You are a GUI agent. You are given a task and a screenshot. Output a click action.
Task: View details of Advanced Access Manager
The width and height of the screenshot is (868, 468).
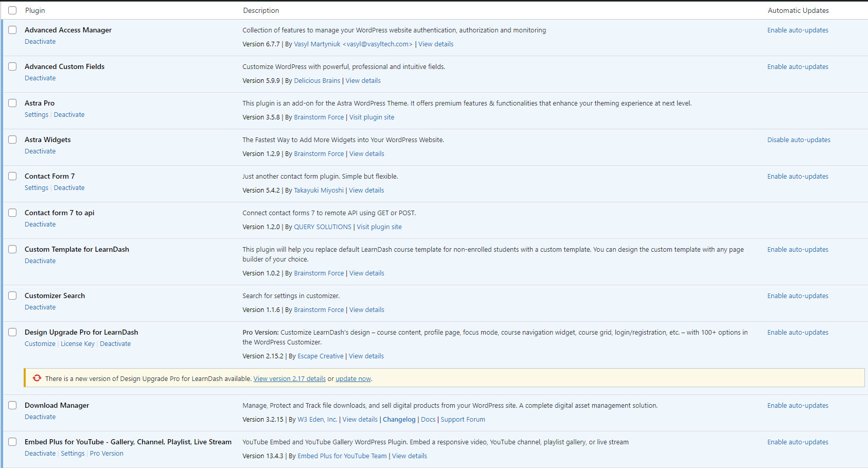tap(436, 44)
